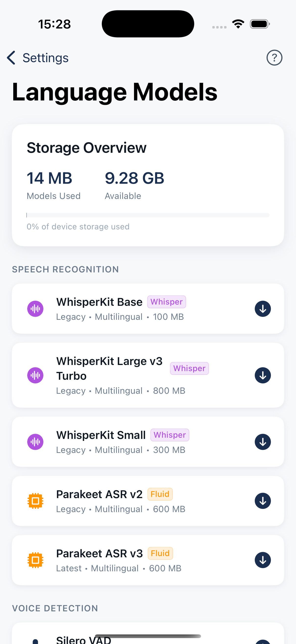
Task: Tap the WhisperKit Small waveform icon
Action: 35,442
